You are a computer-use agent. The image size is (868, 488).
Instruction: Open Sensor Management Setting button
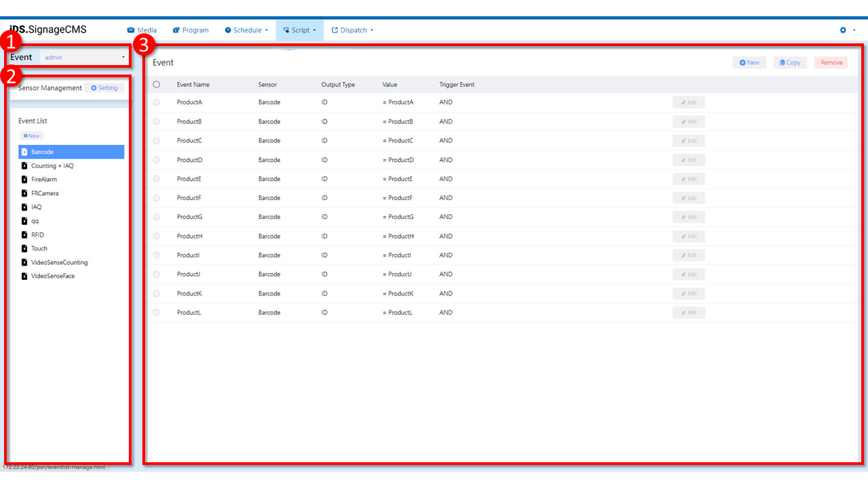coord(104,88)
